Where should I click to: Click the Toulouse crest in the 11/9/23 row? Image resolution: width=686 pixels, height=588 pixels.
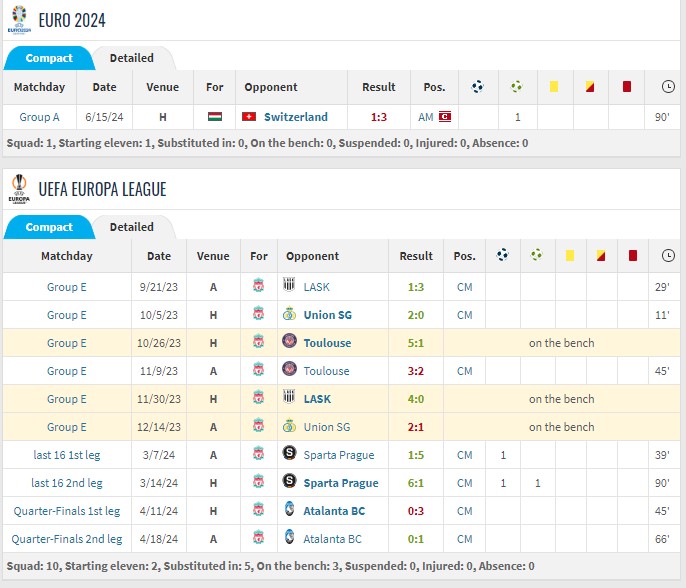pyautogui.click(x=289, y=369)
